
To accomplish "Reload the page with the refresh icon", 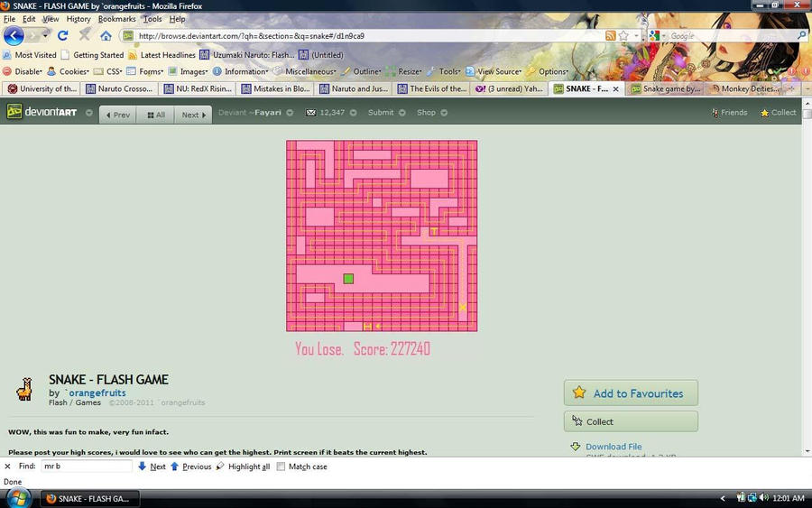I will [x=62, y=35].
